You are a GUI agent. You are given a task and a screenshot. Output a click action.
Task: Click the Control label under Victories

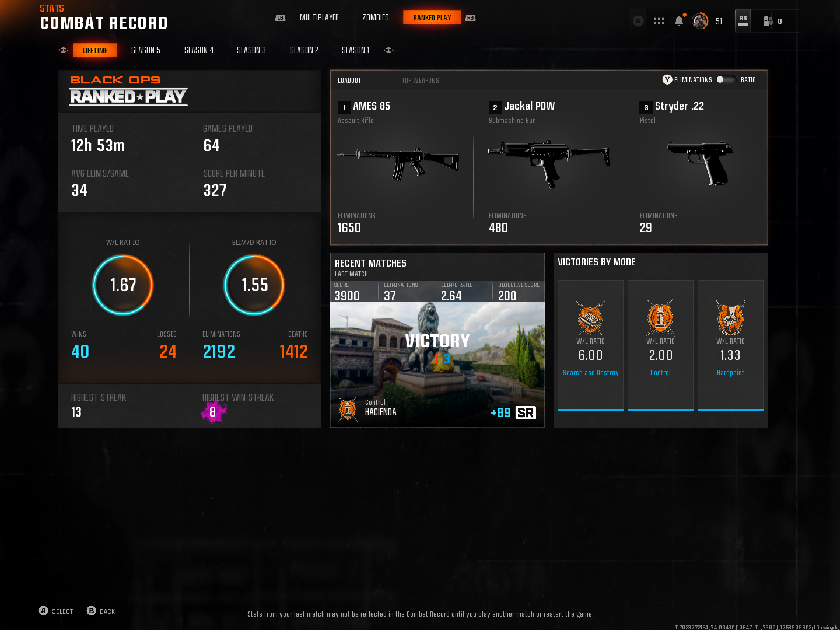click(660, 373)
